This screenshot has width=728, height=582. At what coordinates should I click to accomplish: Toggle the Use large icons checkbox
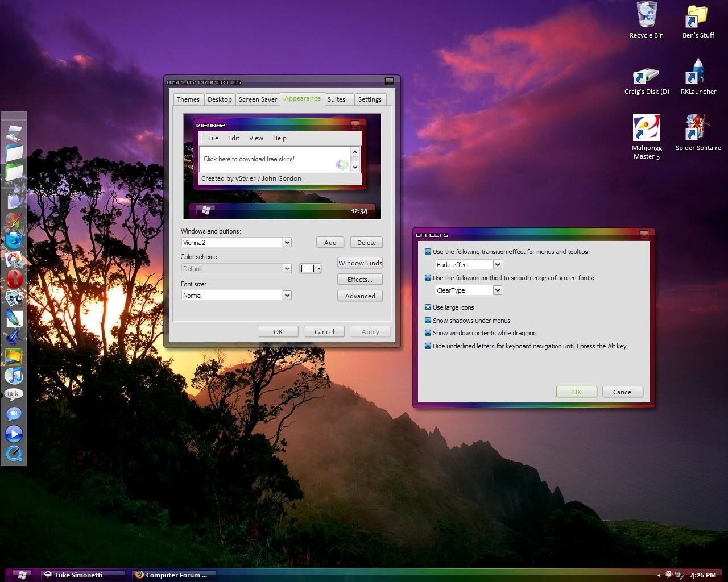[x=428, y=307]
